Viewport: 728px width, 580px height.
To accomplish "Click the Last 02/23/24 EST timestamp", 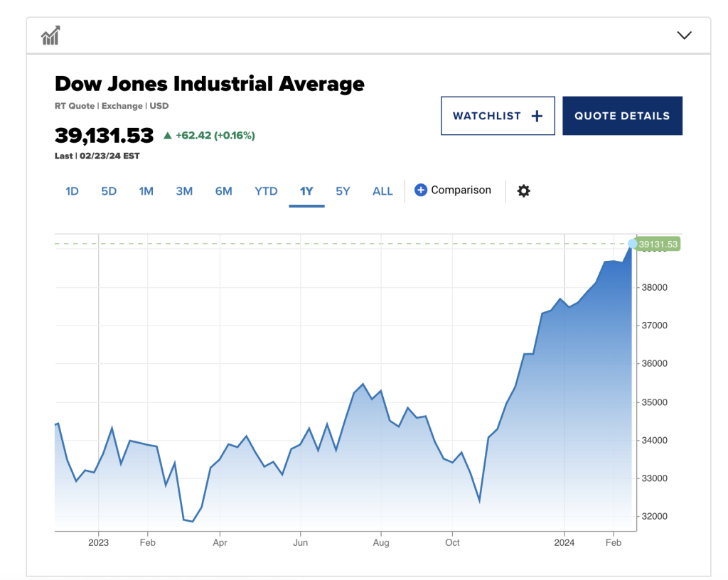I will pos(97,156).
